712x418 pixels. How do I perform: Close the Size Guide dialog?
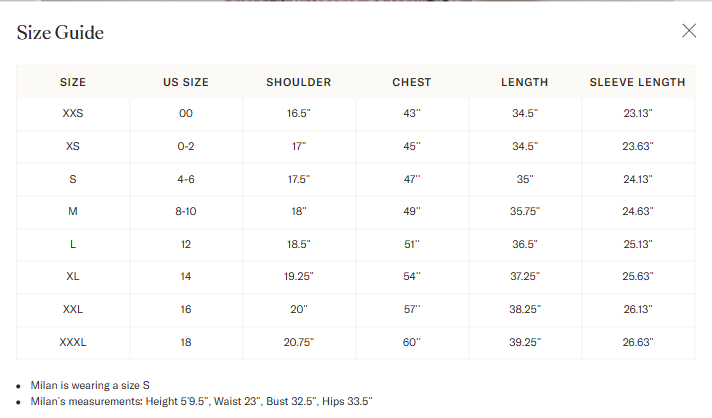(x=689, y=31)
